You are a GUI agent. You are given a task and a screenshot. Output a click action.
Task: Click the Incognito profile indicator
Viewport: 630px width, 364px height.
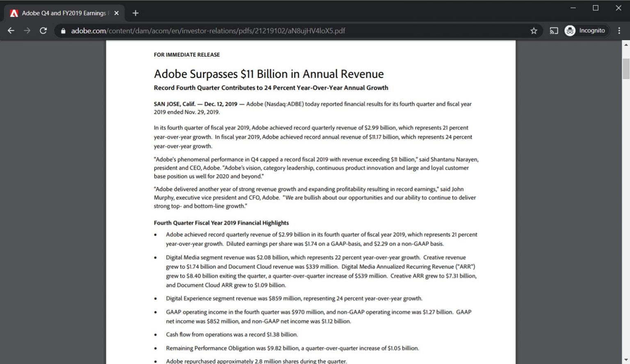pyautogui.click(x=585, y=31)
